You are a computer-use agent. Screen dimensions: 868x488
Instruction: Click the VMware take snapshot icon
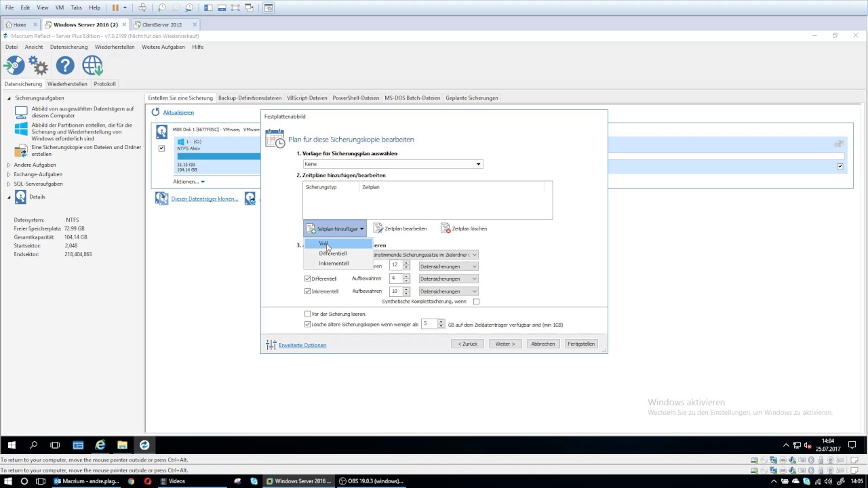pos(161,7)
